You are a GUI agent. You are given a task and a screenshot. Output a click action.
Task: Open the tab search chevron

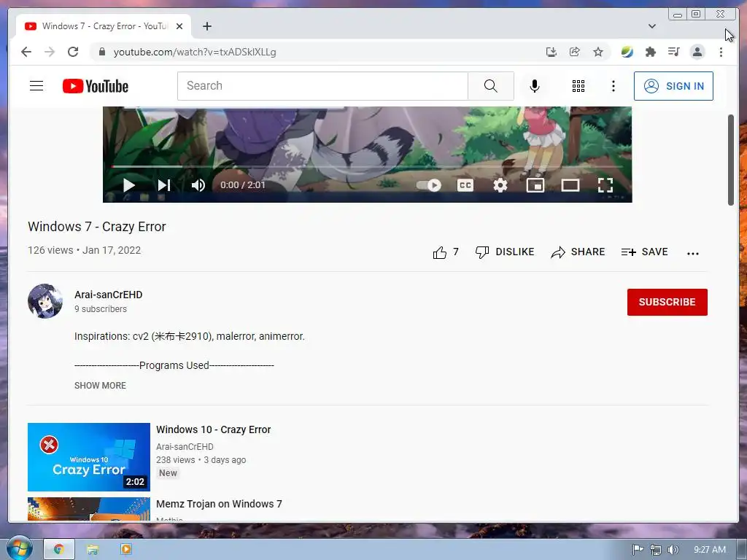651,26
